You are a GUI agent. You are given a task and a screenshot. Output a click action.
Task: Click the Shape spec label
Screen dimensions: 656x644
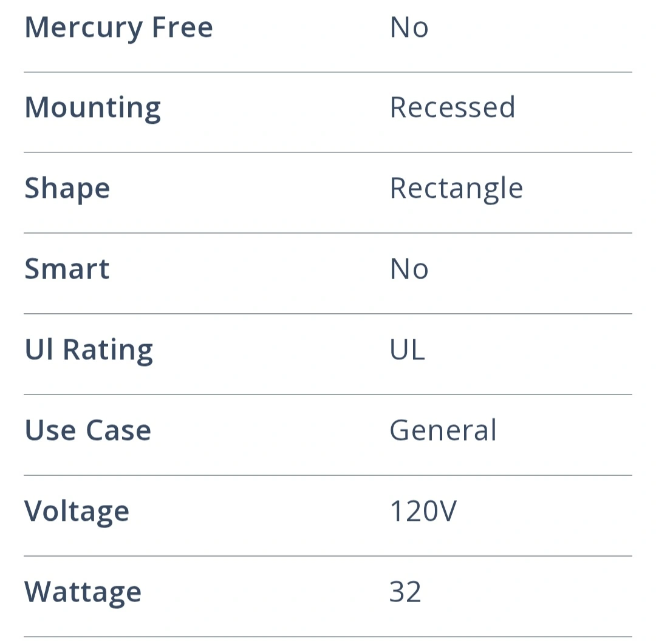(x=67, y=189)
